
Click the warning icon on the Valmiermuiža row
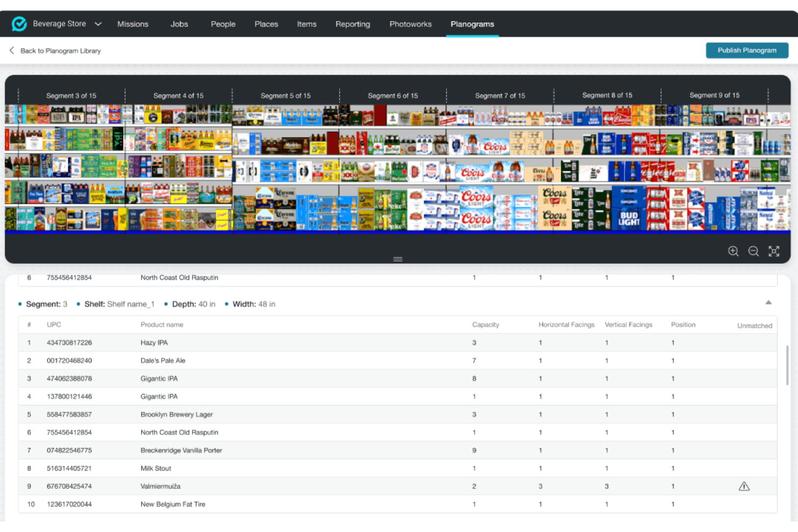[x=744, y=486]
